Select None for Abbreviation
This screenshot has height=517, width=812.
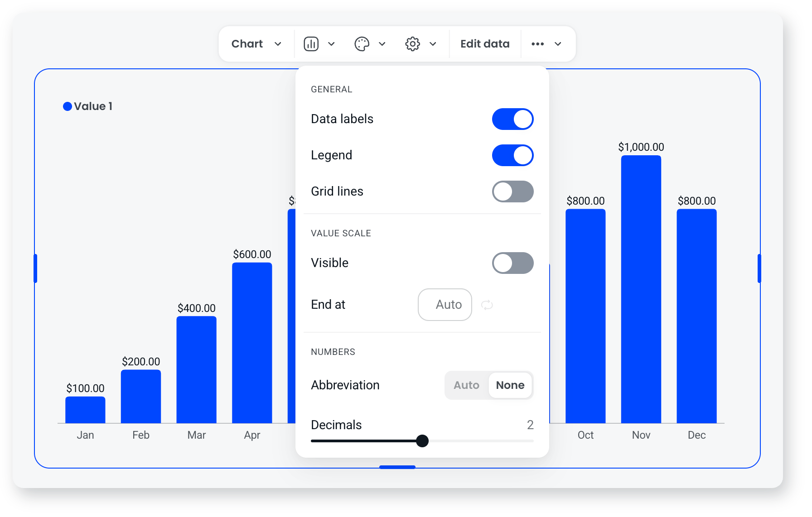tap(510, 385)
